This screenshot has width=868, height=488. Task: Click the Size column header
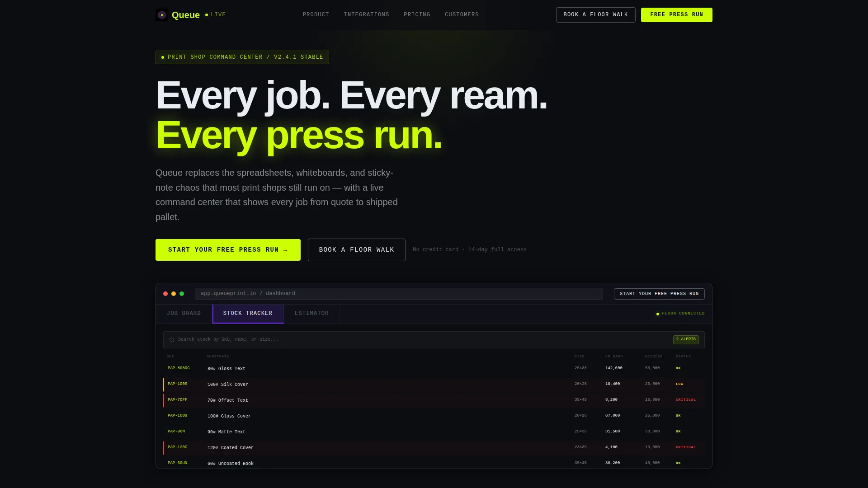[579, 357]
